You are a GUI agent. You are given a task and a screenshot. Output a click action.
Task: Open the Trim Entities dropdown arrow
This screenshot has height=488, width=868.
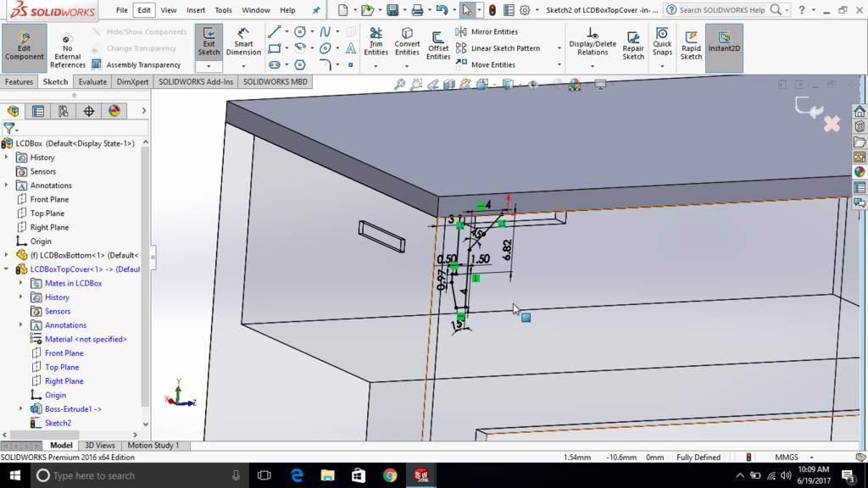(376, 66)
